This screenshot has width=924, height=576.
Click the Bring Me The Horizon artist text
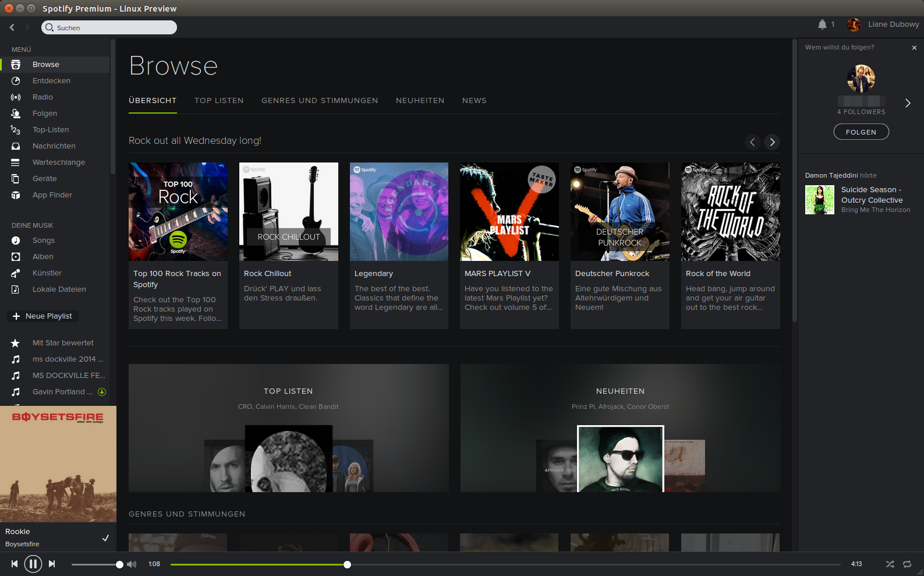tap(876, 210)
